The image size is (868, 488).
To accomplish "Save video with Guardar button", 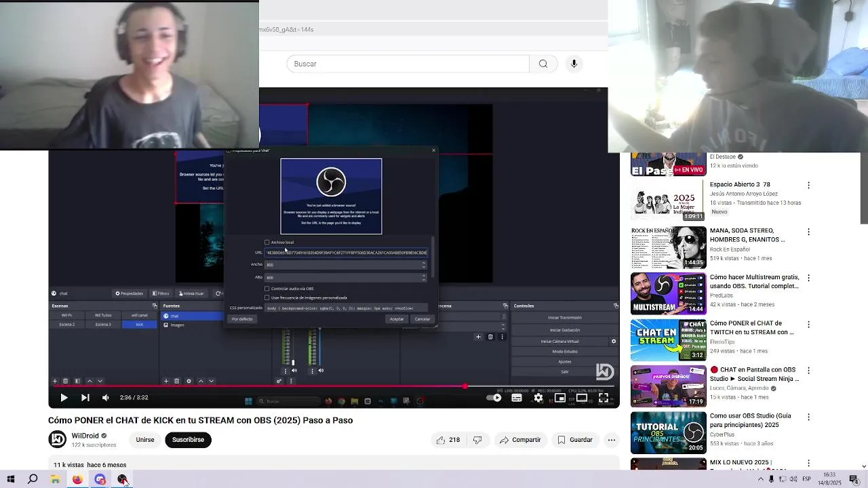I will tap(575, 440).
